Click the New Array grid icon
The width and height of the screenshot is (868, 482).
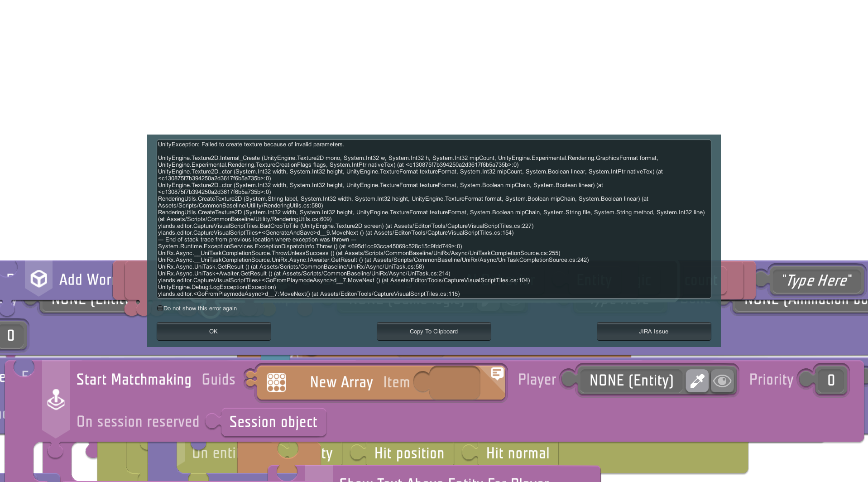(276, 382)
